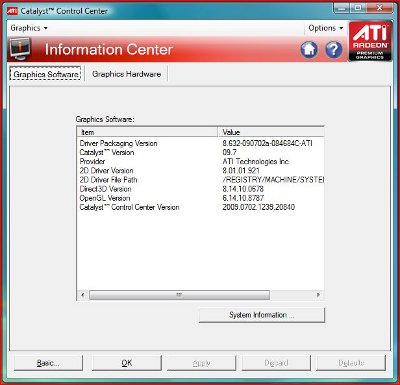This screenshot has height=385, width=400.
Task: Select the 2D Driver Version row
Action: [200, 171]
